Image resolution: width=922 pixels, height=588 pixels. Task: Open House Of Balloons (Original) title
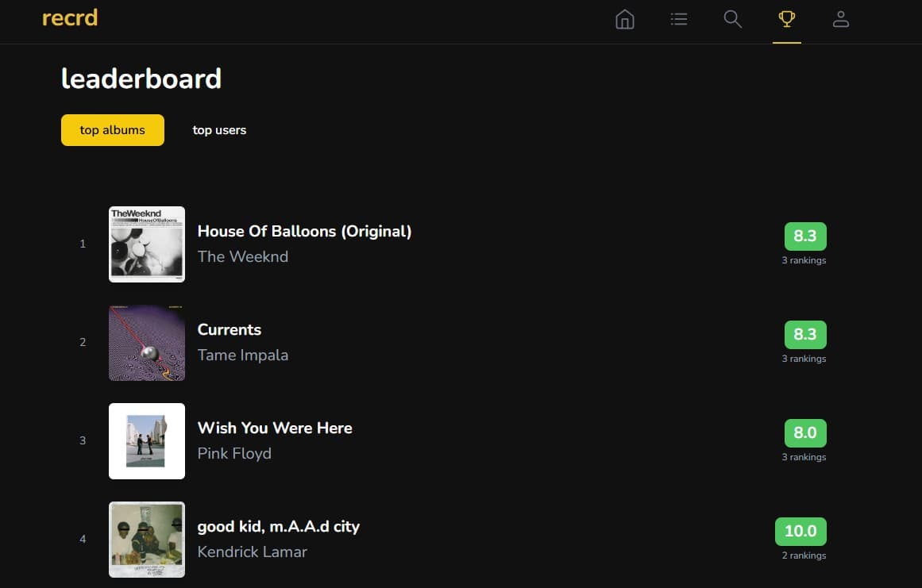coord(304,232)
